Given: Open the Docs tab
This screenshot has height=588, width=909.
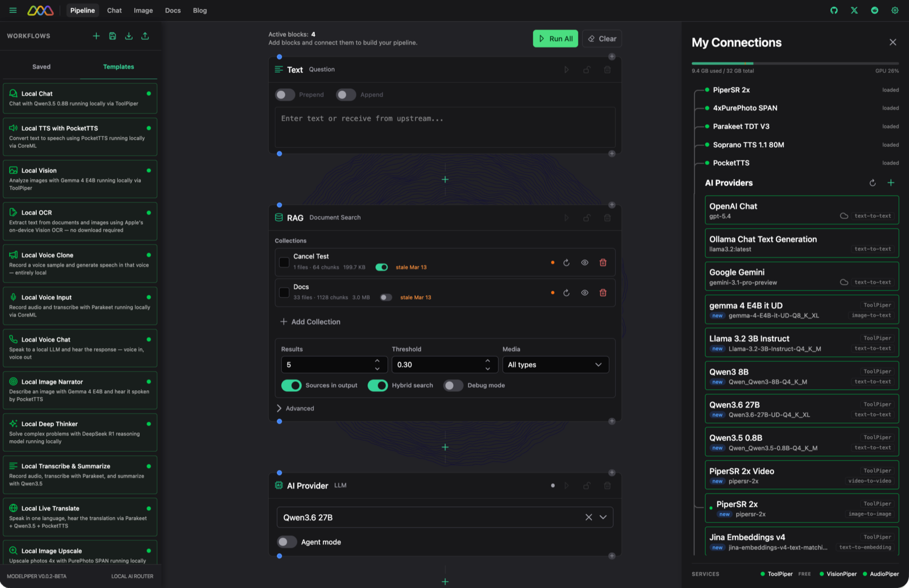Looking at the screenshot, I should pyautogui.click(x=173, y=10).
